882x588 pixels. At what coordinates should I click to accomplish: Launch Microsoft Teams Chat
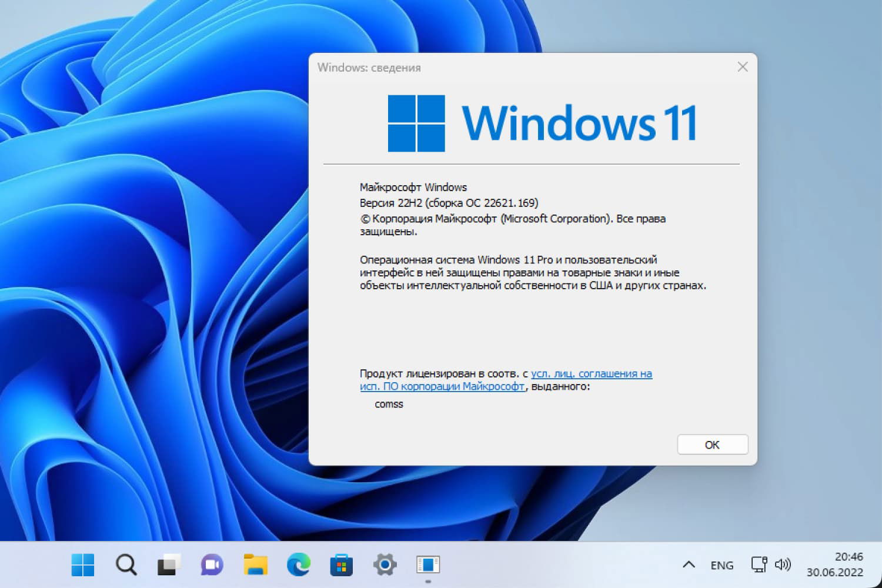(212, 564)
